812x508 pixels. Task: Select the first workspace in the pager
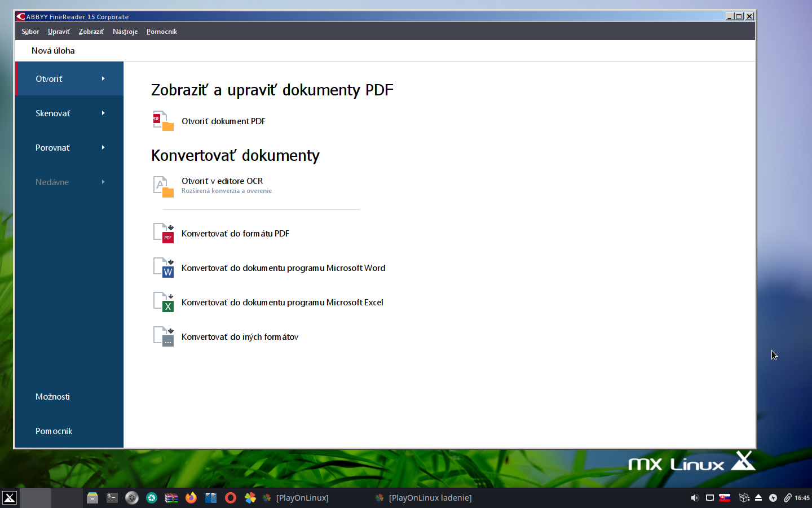36,498
